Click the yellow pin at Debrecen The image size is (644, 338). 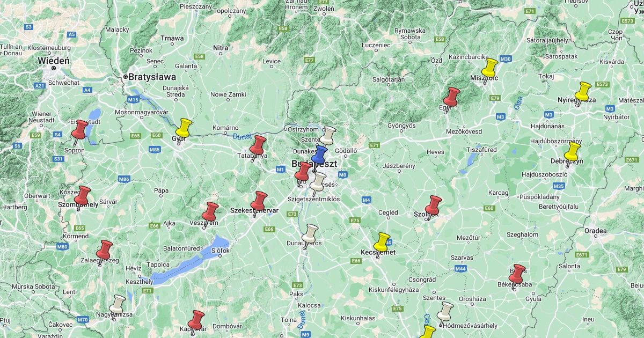point(573,151)
